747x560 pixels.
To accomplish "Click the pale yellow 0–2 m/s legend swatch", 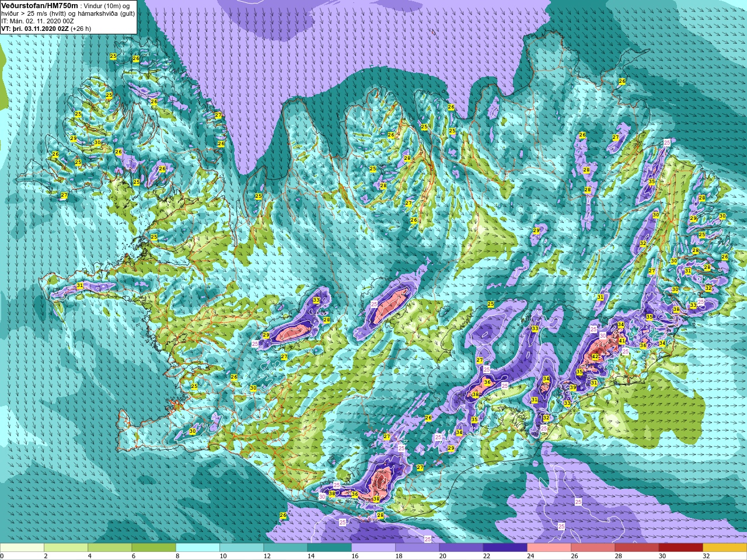I will (x=22, y=548).
